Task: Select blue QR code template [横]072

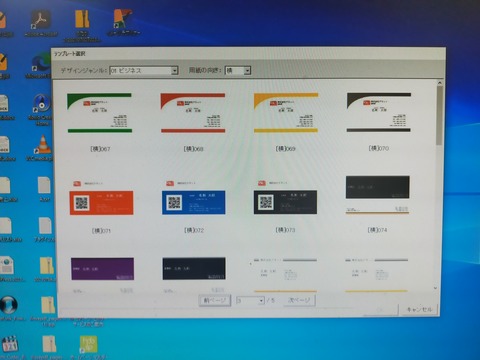Action: coord(194,198)
